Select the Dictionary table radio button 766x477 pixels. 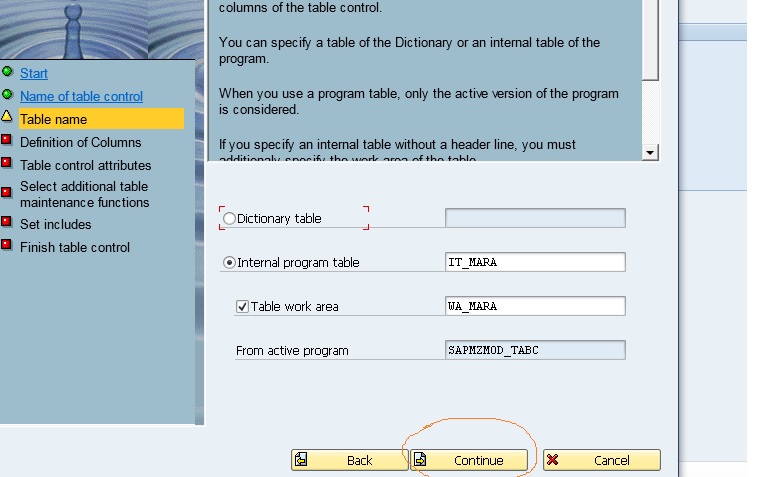point(229,218)
